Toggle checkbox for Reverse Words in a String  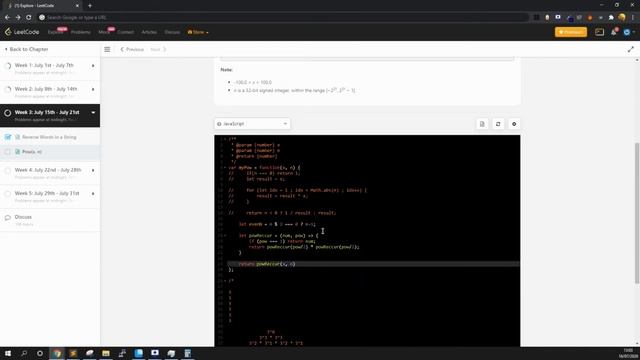[x=8, y=137]
